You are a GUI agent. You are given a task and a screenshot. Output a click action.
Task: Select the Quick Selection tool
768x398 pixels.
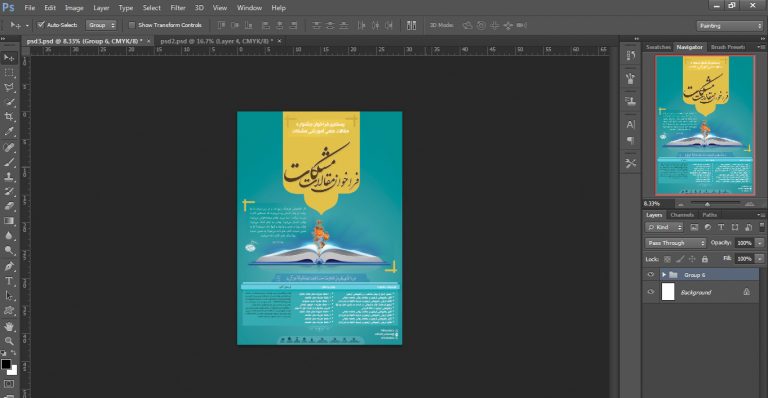click(9, 102)
